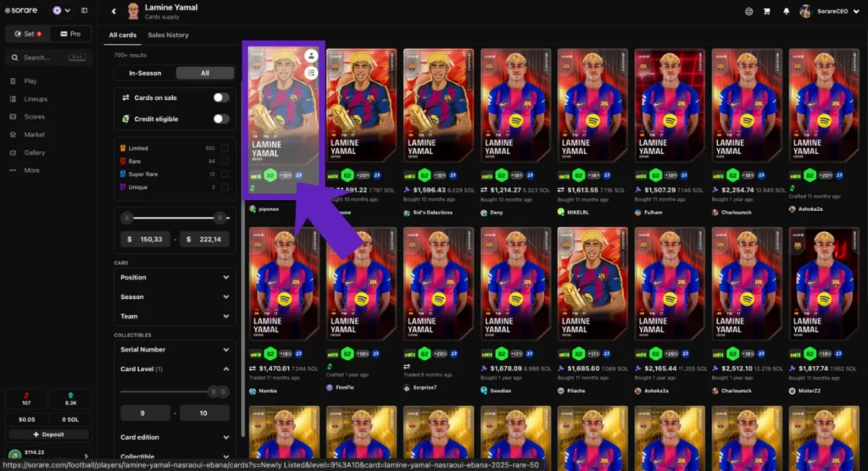Open the card owned by Pilache
Image resolution: width=868 pixels, height=471 pixels.
[593, 284]
